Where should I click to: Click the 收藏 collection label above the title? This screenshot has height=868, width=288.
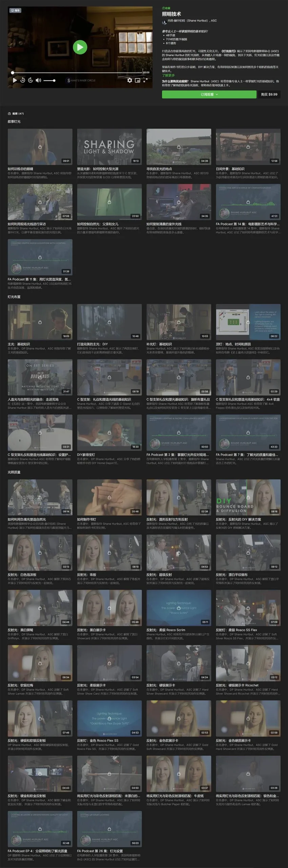166,8
